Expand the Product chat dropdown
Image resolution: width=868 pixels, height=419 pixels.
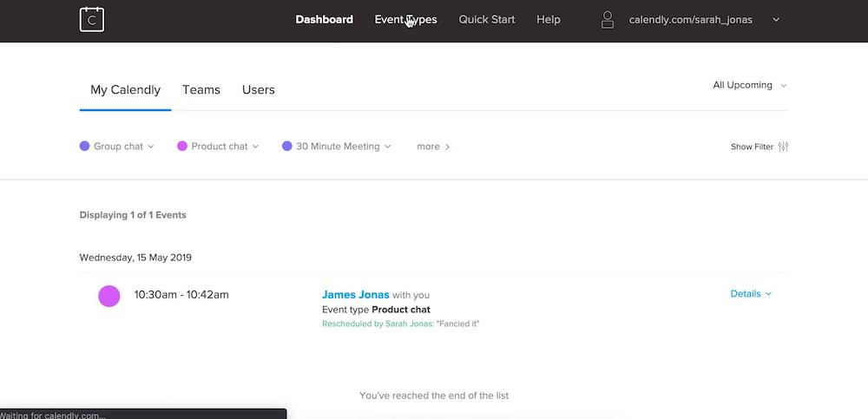[255, 147]
